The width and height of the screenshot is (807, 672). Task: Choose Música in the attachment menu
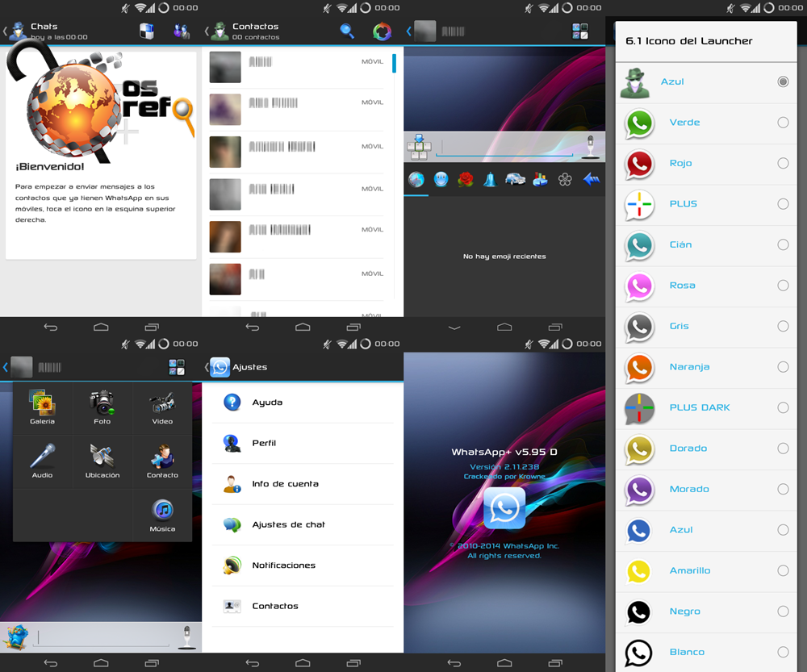coord(162,515)
